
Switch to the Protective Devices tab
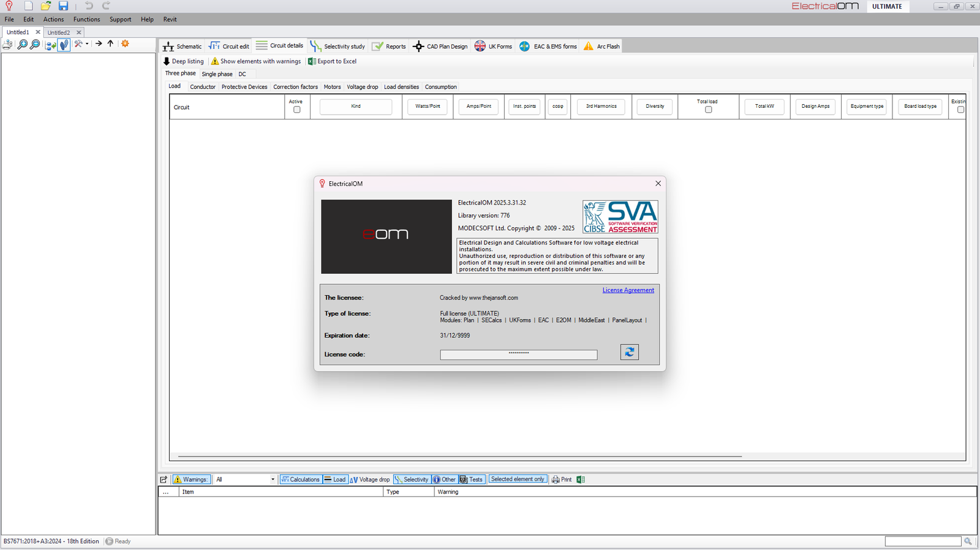pyautogui.click(x=244, y=87)
